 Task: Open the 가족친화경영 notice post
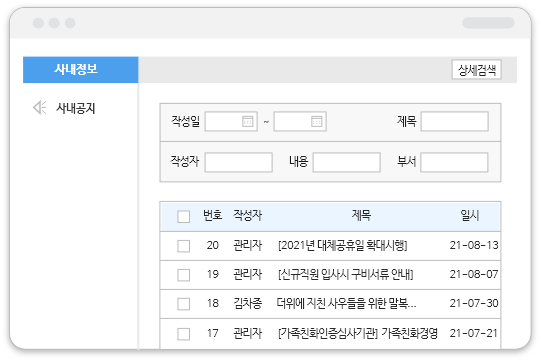click(x=358, y=333)
